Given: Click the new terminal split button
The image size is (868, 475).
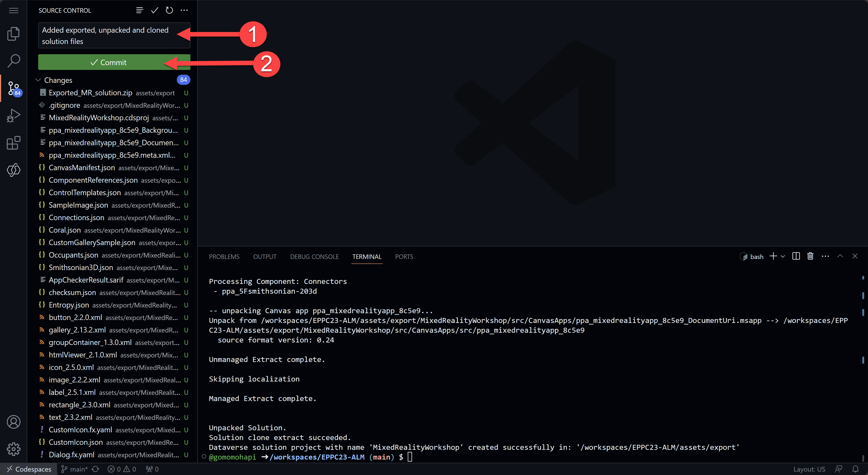Looking at the screenshot, I should click(x=795, y=256).
